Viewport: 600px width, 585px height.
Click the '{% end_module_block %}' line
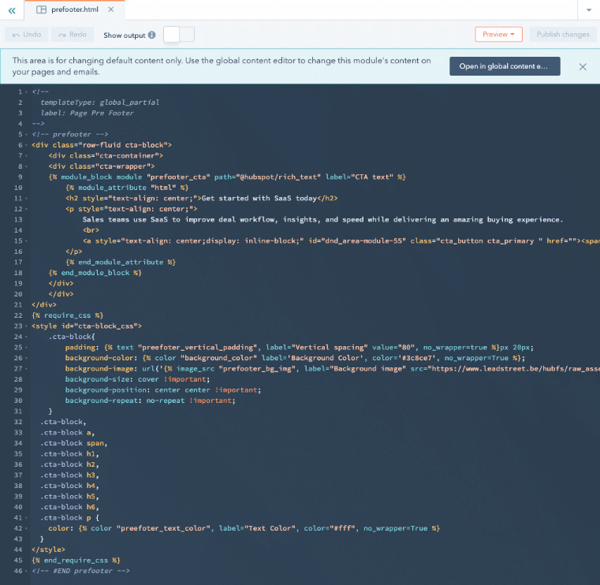[x=95, y=273]
